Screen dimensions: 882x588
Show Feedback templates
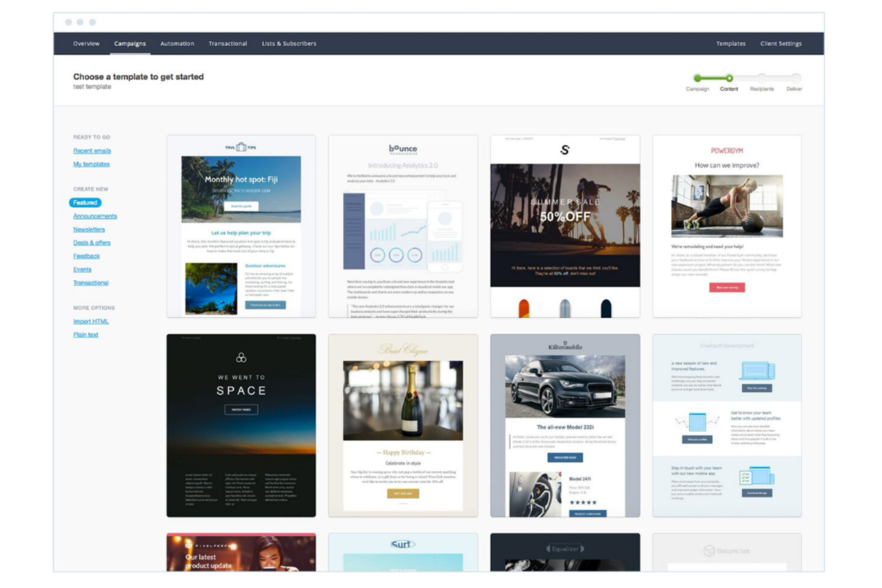click(86, 256)
